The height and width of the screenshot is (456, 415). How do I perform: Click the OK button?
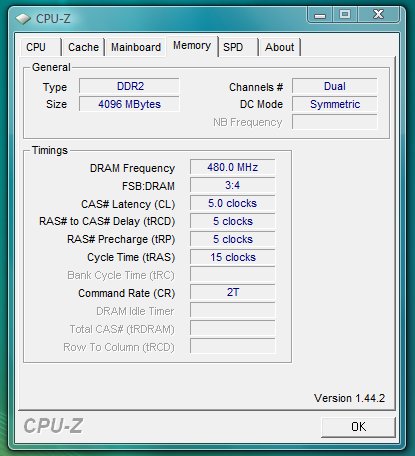pos(358,427)
